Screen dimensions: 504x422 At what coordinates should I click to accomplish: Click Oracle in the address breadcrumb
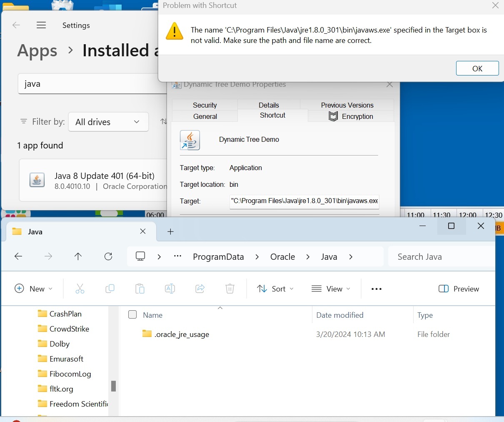click(282, 257)
